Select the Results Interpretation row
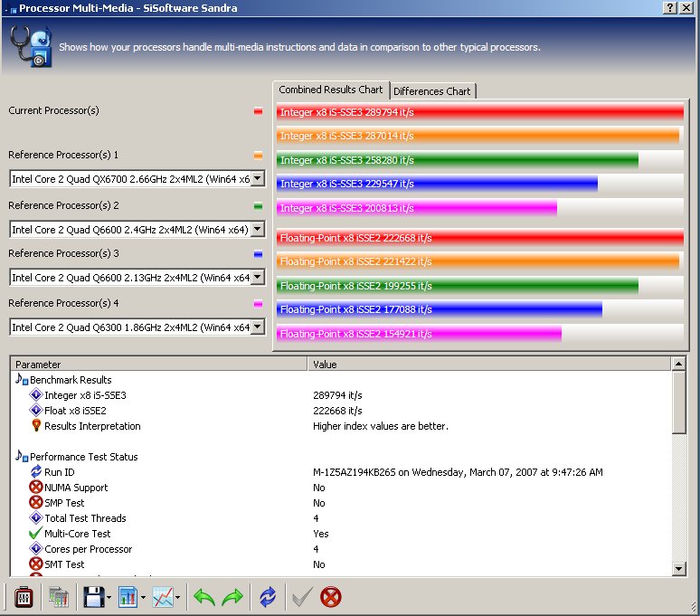The height and width of the screenshot is (616, 700). coord(341,426)
